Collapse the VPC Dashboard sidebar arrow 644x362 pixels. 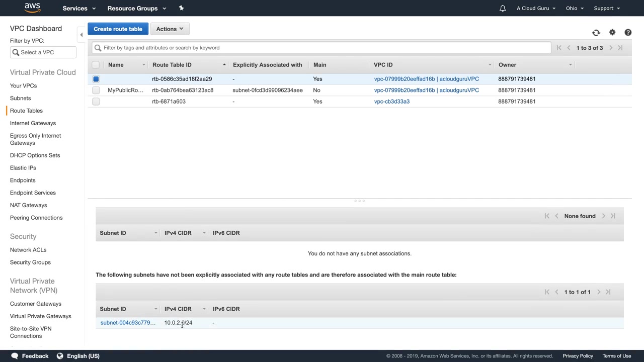pyautogui.click(x=81, y=35)
